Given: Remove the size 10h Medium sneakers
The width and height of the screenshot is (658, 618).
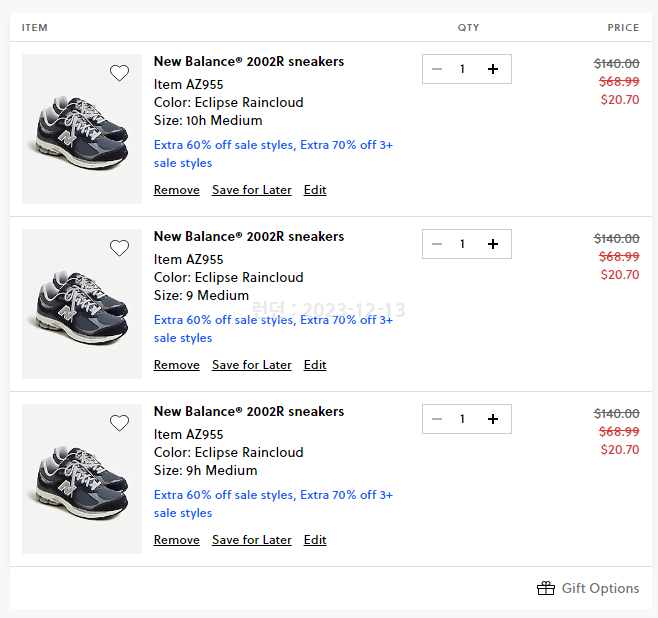Looking at the screenshot, I should pyautogui.click(x=176, y=190).
